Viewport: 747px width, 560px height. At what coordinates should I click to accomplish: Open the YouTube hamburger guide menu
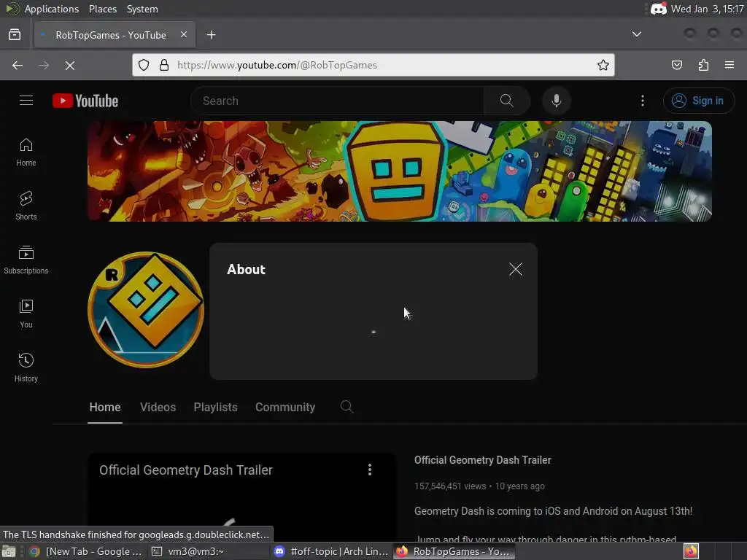26,101
